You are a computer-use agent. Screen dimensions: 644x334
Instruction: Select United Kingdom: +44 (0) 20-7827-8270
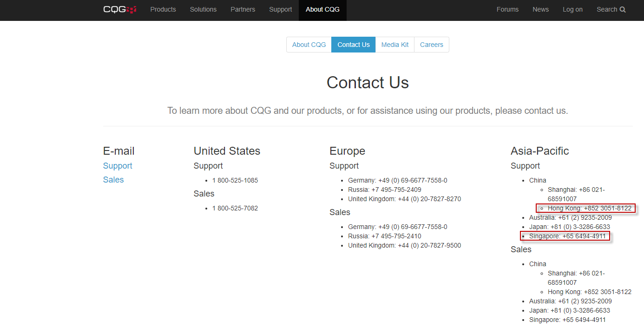point(405,199)
